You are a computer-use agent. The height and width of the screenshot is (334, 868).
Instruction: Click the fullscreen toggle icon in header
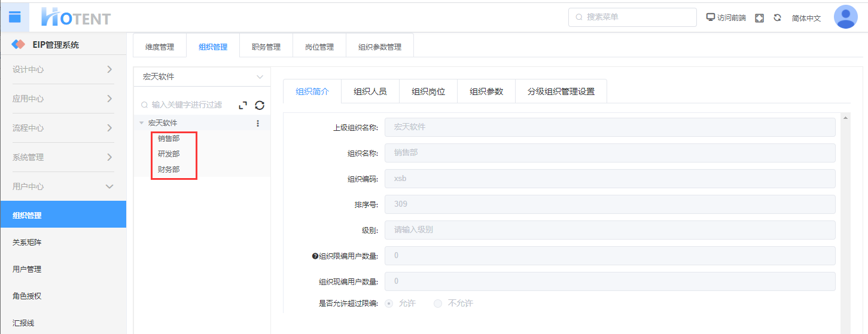[x=759, y=18]
